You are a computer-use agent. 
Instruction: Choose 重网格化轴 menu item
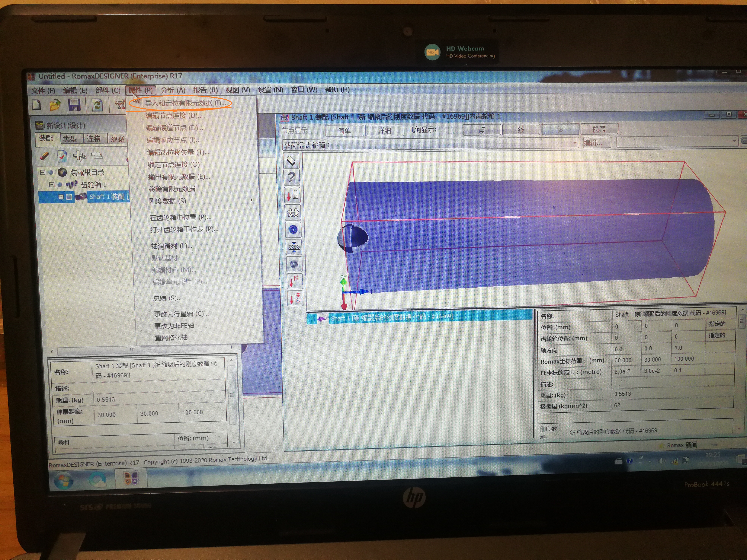(x=171, y=338)
